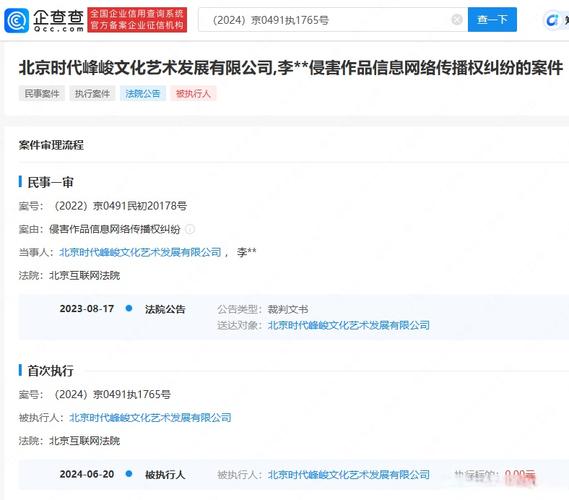569x500 pixels.
Task: Focus the search field with case number
Action: (333, 20)
